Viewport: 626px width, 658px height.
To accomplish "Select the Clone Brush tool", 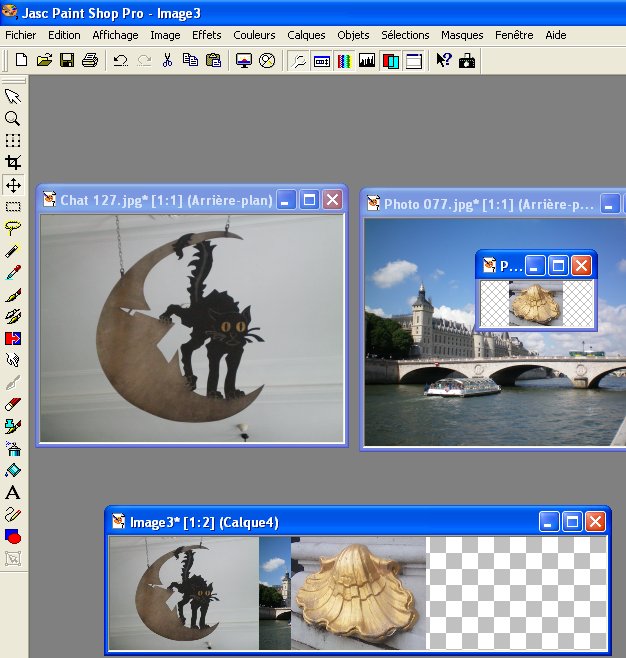I will click(x=13, y=316).
